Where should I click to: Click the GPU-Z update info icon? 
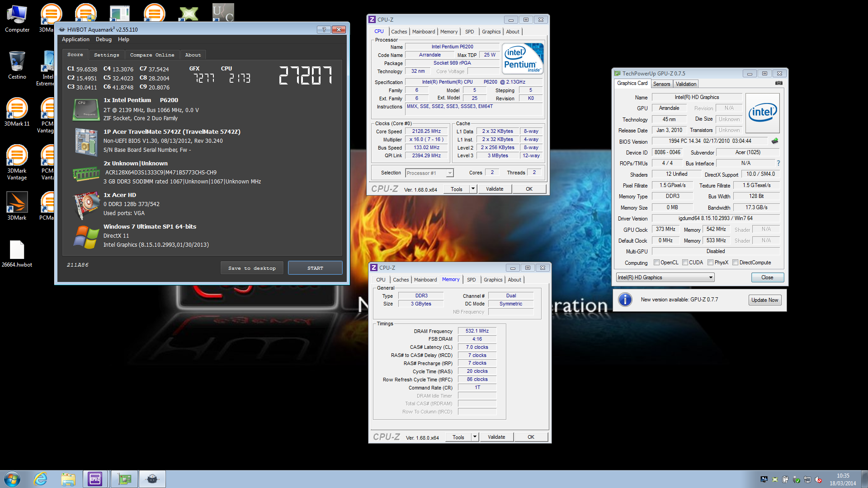coord(625,300)
